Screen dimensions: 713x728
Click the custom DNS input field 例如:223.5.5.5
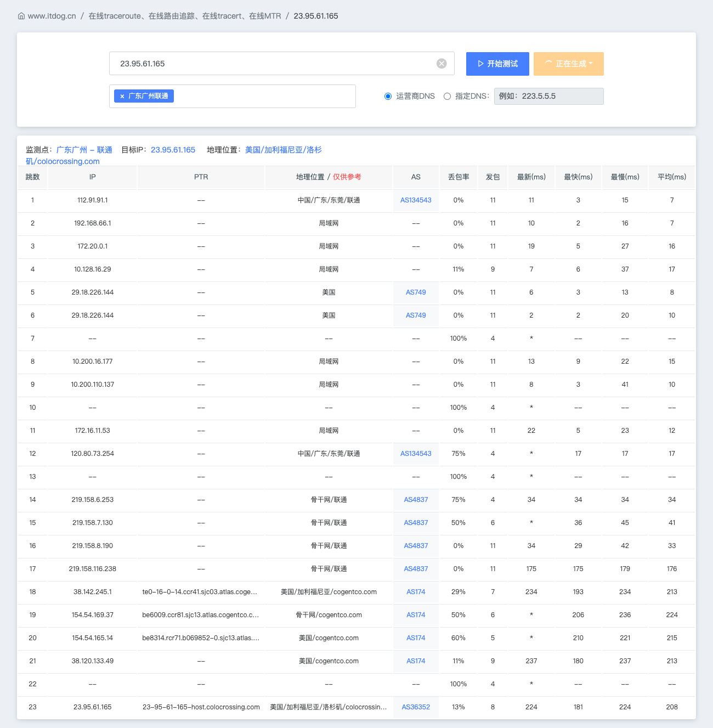[x=549, y=96]
